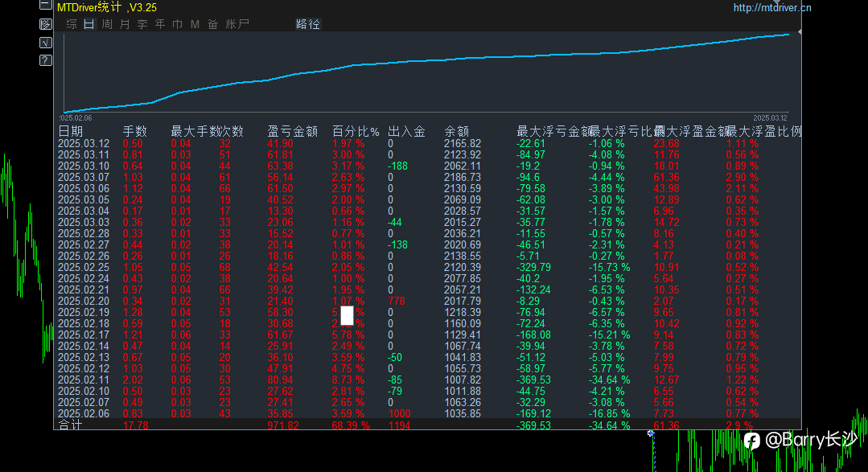The image size is (868, 472).
Task: Select the 2025.02.17 date row
Action: click(84, 335)
